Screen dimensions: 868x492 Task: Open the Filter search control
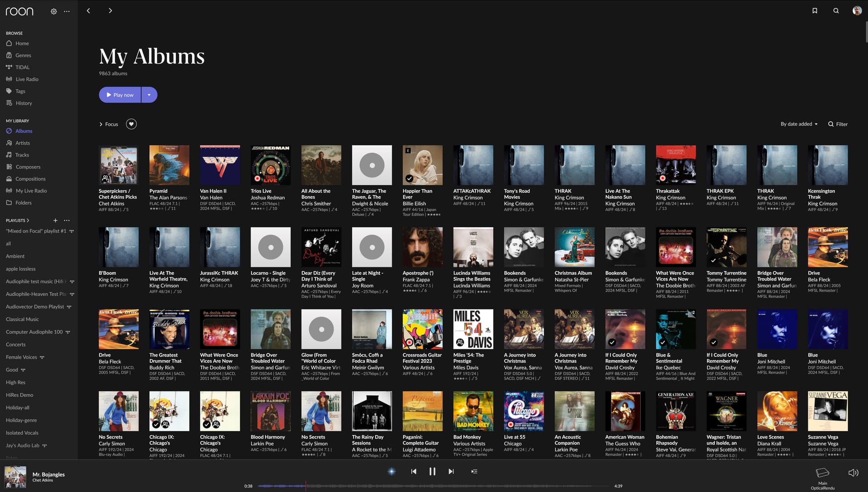click(838, 124)
